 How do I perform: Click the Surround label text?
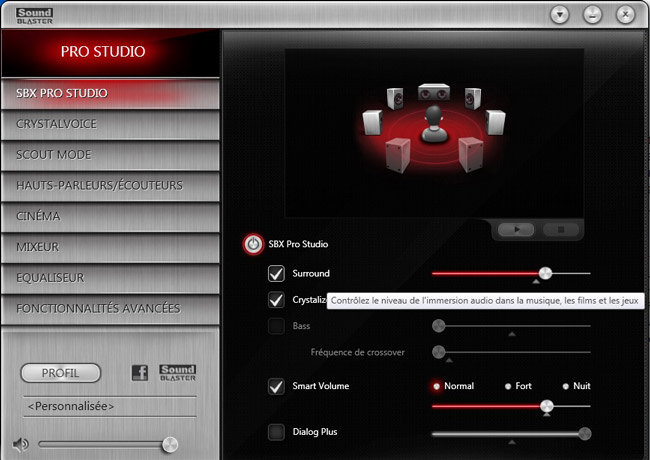pyautogui.click(x=311, y=274)
